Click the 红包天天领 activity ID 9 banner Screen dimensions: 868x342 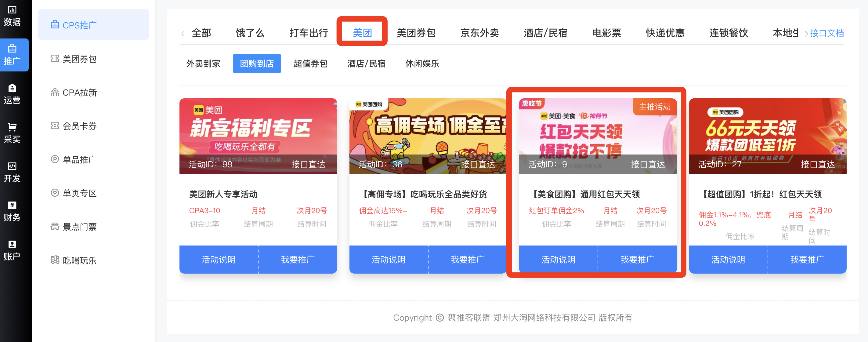pyautogui.click(x=598, y=136)
